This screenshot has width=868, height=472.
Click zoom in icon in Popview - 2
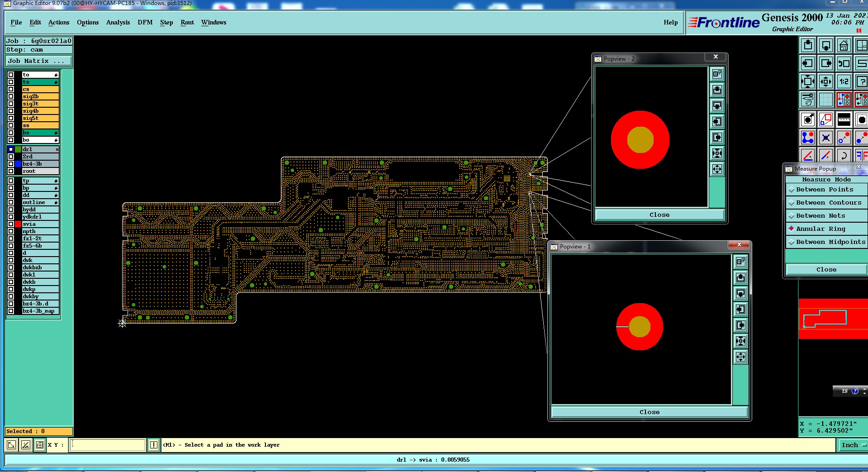pos(717,153)
